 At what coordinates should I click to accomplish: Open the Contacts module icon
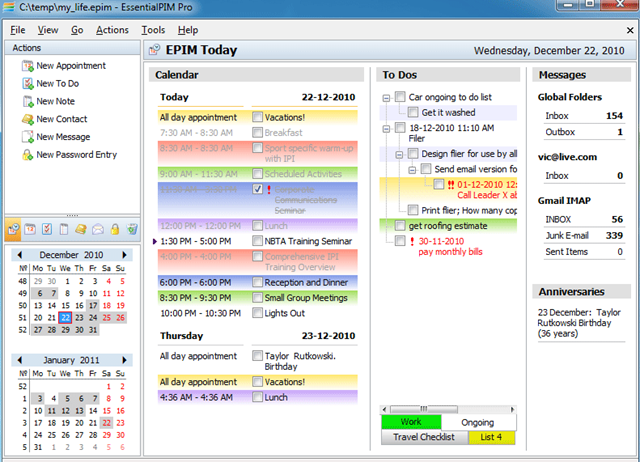pos(81,229)
